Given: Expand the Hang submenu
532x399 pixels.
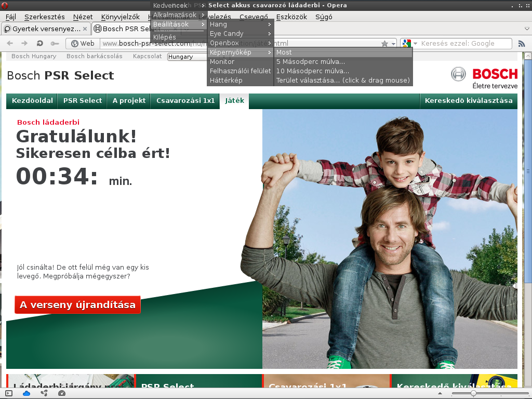Looking at the screenshot, I should tap(240, 24).
